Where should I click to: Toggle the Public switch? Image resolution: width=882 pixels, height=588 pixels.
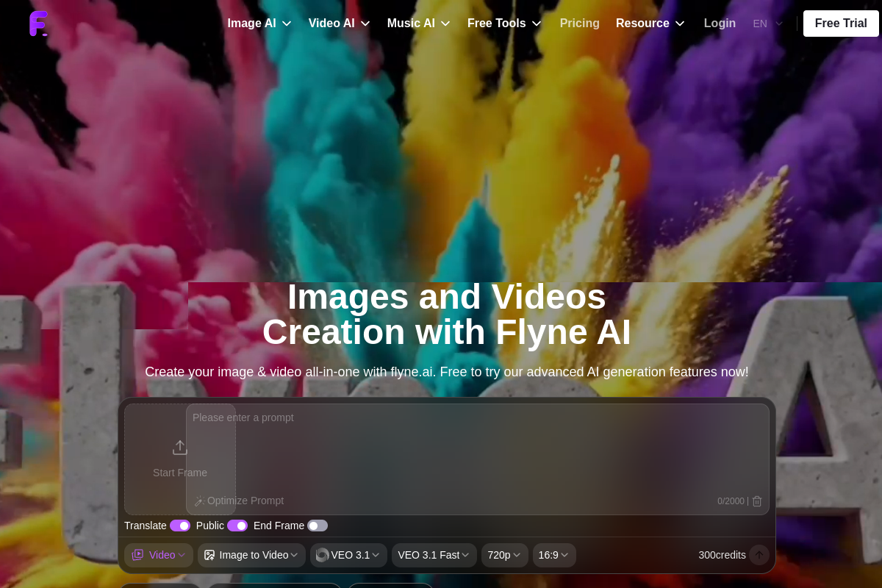(237, 526)
